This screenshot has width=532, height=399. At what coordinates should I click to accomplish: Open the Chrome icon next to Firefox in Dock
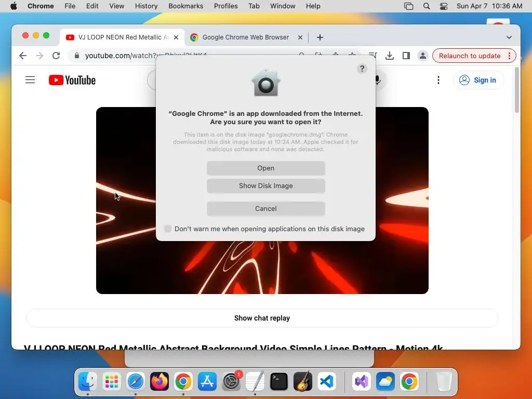pos(183,381)
